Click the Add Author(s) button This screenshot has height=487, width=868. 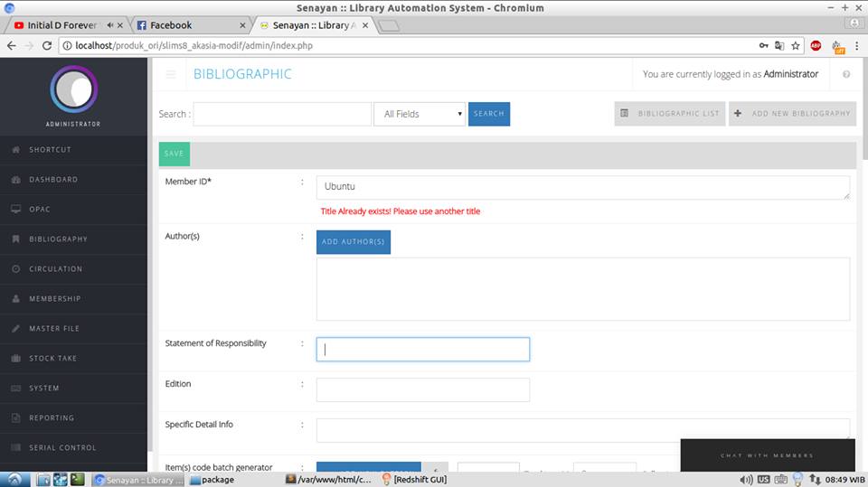[x=354, y=242]
